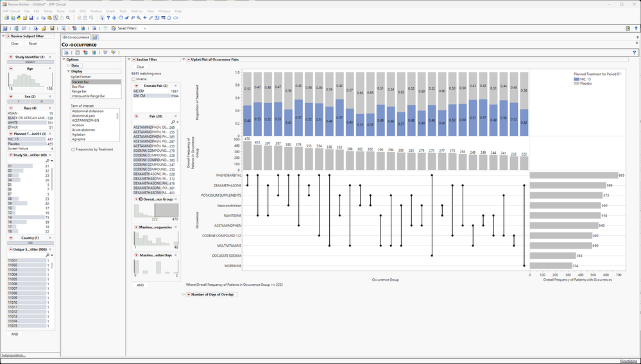Open the Analyze menu
Screen dimensions: 641x364
[96, 11]
